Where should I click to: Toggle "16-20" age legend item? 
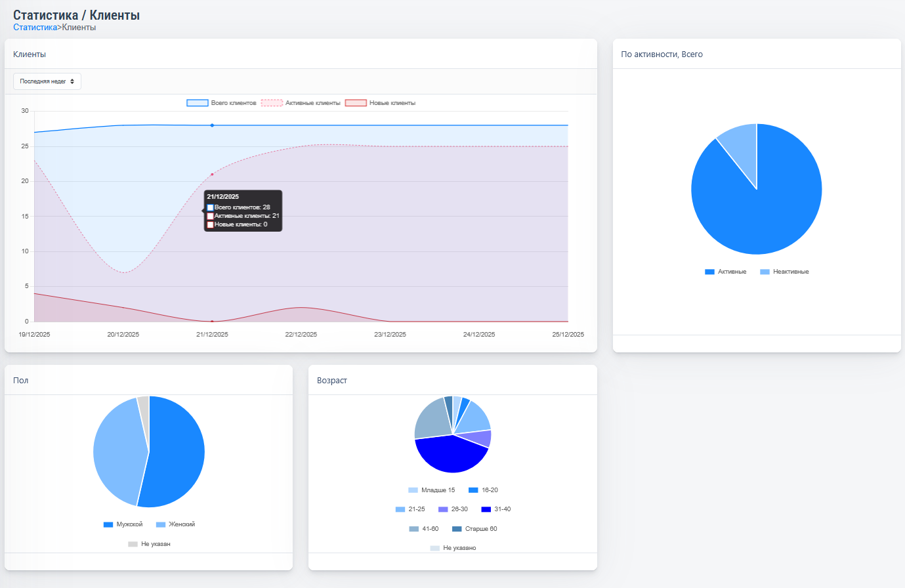click(483, 490)
